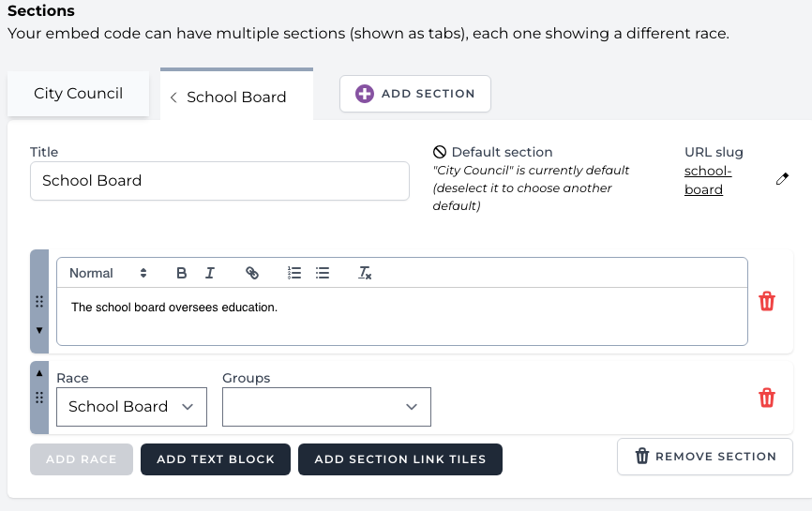Viewport: 812px width, 511px height.
Task: Click Add Section Link Tiles button
Action: coord(399,459)
